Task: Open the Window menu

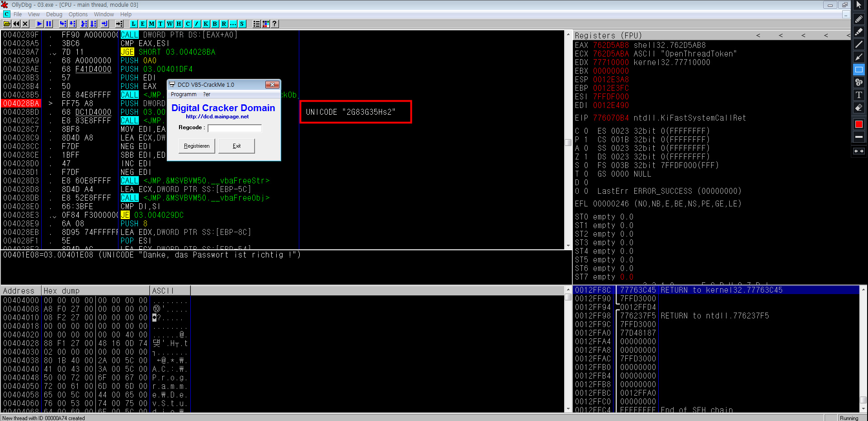Action: point(104,14)
